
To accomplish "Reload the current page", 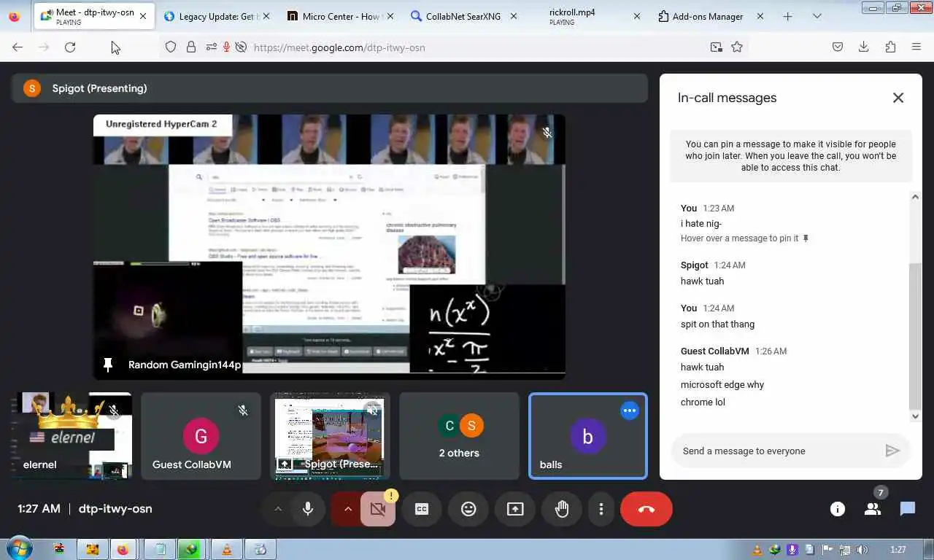I will pos(70,47).
